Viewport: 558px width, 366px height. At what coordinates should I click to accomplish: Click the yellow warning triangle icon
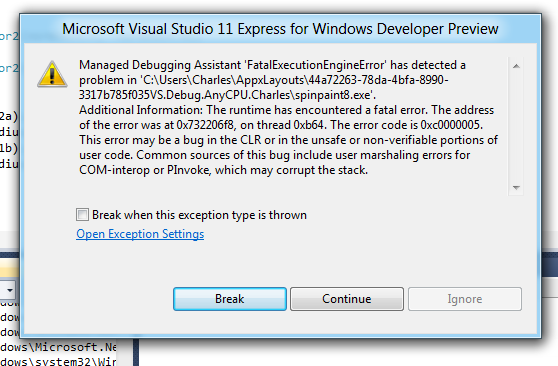click(52, 74)
